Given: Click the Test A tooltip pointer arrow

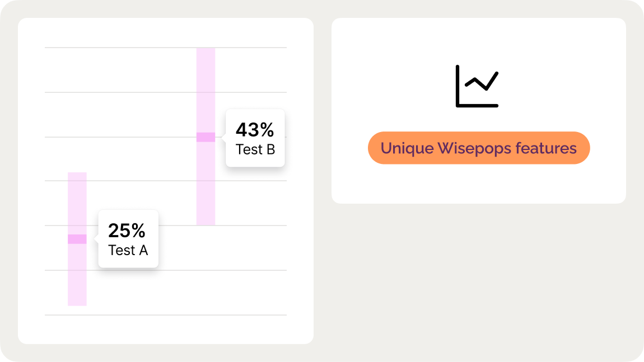Looking at the screenshot, I should [96, 239].
